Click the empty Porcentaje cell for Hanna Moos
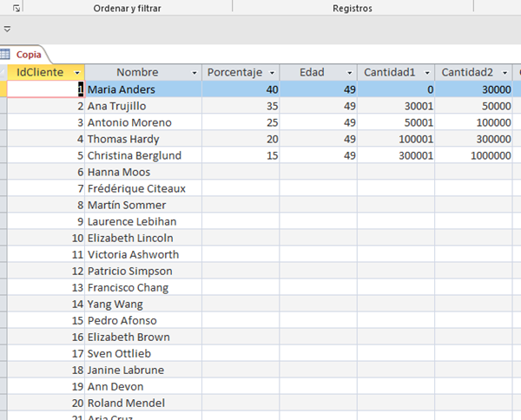Viewport: 521px width, 420px height. tap(241, 172)
